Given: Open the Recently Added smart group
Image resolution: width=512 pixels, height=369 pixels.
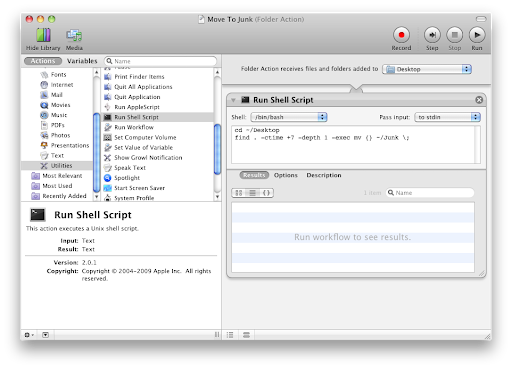Looking at the screenshot, I should point(64,196).
